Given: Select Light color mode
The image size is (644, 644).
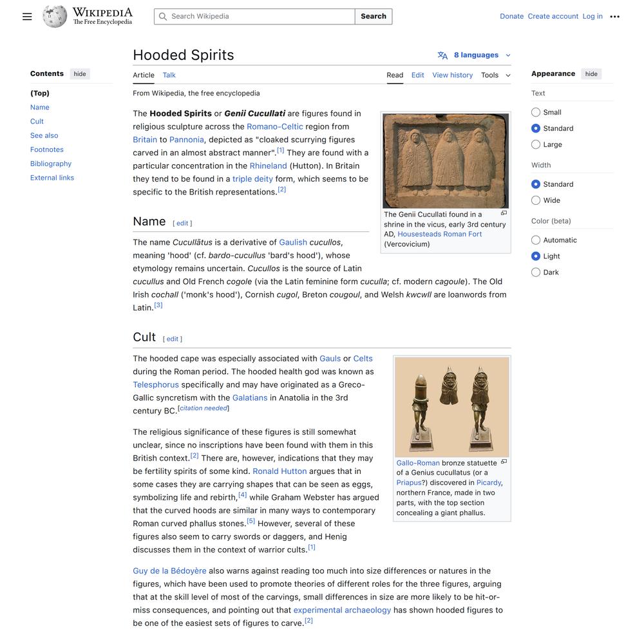Looking at the screenshot, I should pos(536,256).
